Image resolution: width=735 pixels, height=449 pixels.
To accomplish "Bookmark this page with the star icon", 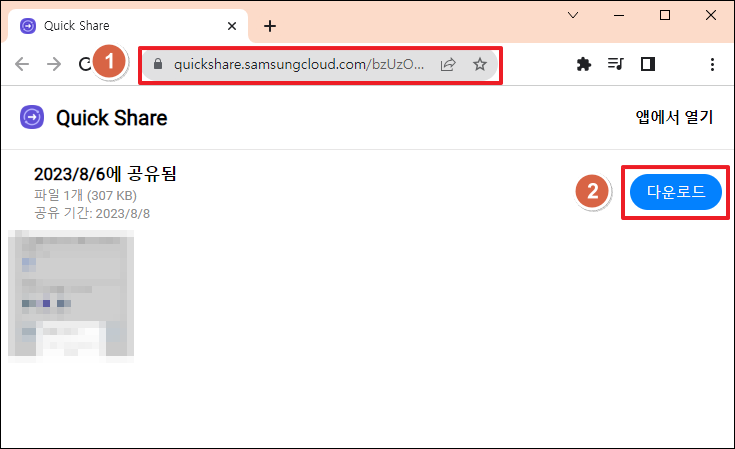I will click(x=480, y=64).
